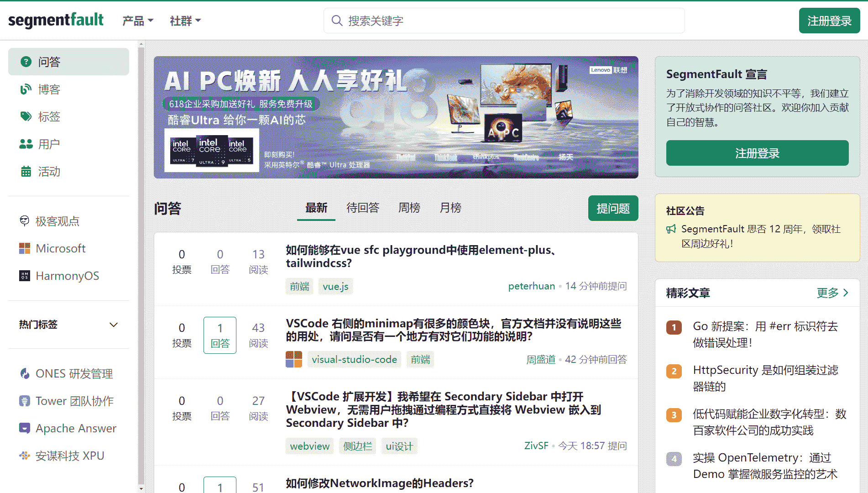This screenshot has width=868, height=493.
Task: Click the 活动 calendar icon
Action: 26,171
